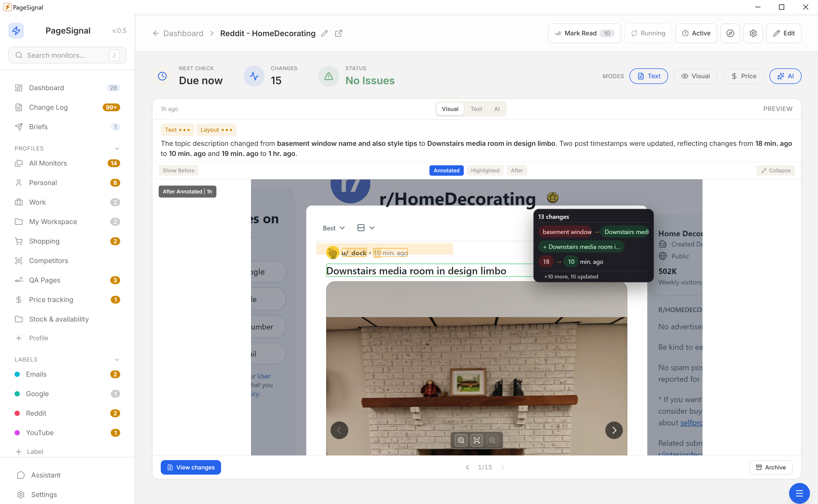Screen dimensions: 818x504
Task: Select the Stock & availability profile
Action: [x=67, y=319]
